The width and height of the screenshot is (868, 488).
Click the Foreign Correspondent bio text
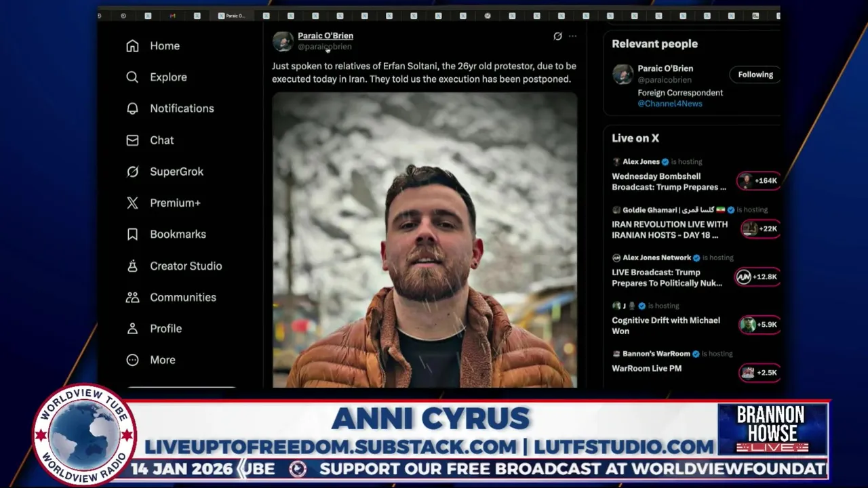point(680,93)
